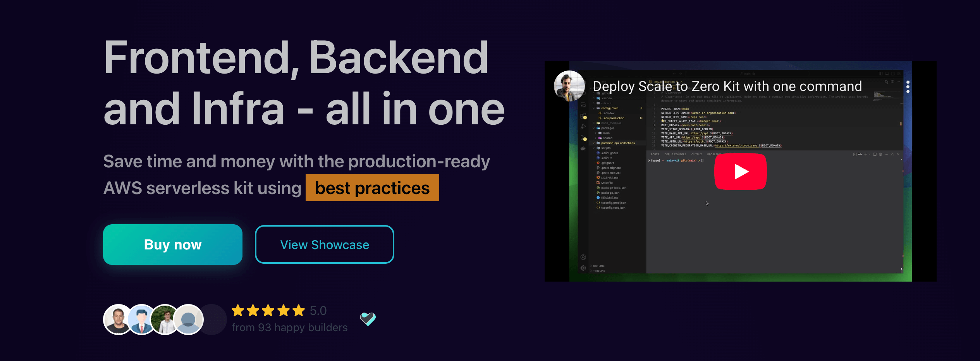Click the Senja heart icon beside the reviews
This screenshot has height=361, width=980.
(367, 319)
